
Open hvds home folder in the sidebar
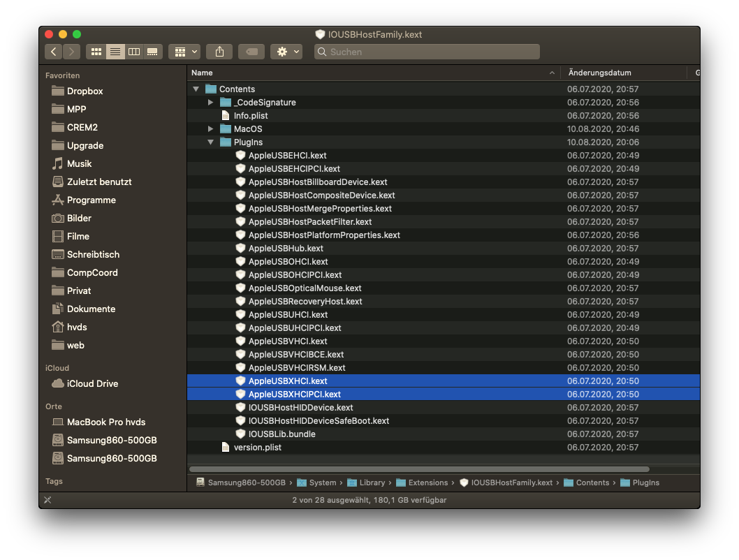click(x=77, y=327)
